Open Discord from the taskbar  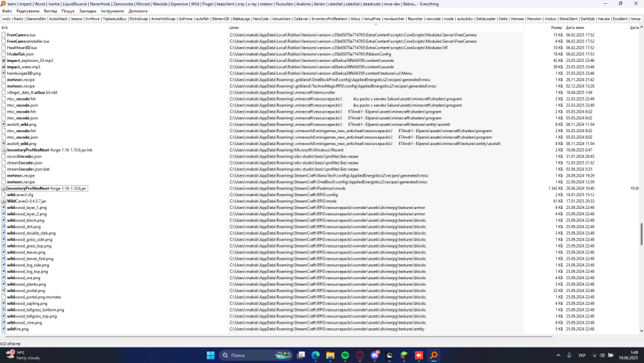tap(375, 355)
